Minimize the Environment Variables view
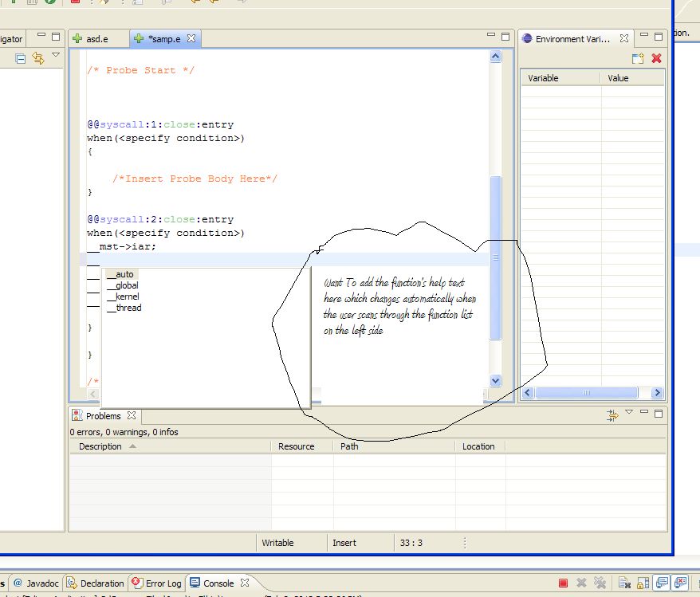Viewport: 700px width, 597px height. [643, 34]
